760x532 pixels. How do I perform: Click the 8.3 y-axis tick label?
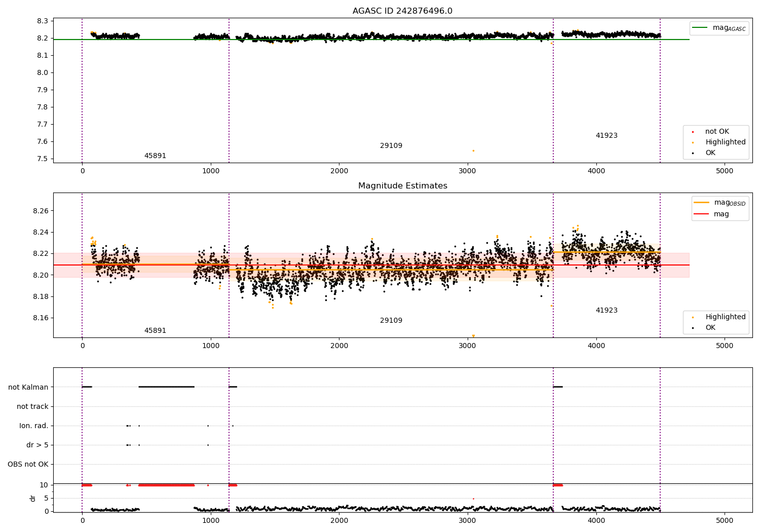43,21
